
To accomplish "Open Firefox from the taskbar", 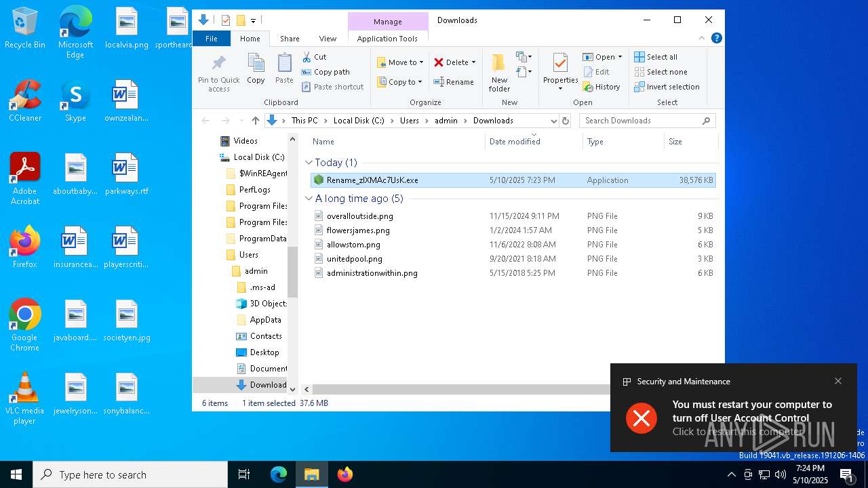I will coord(345,474).
